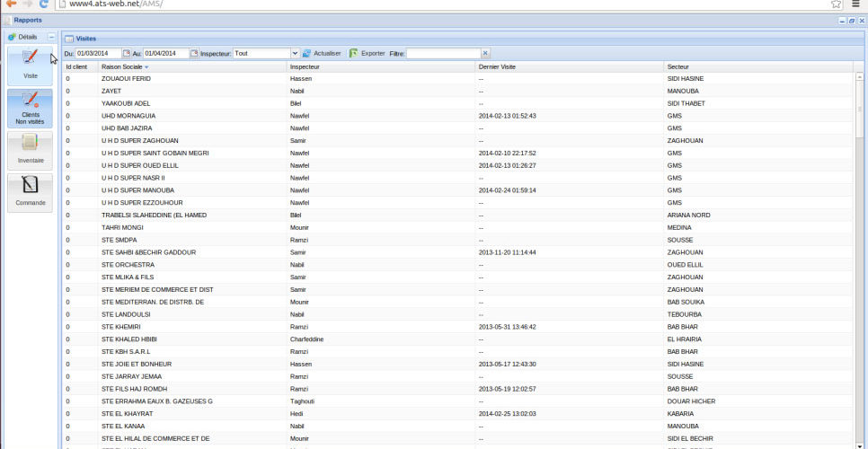The image size is (868, 449).
Task: Select the Clients Non visités report
Action: [30, 108]
